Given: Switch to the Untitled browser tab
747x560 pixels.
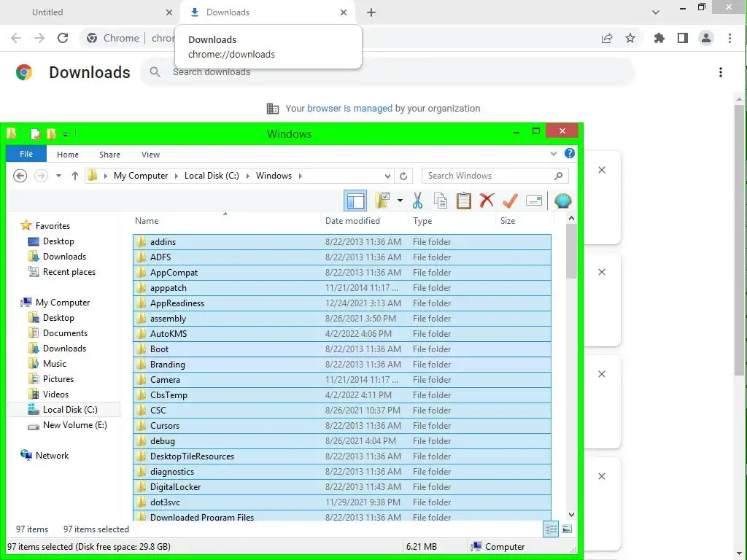Looking at the screenshot, I should [90, 12].
